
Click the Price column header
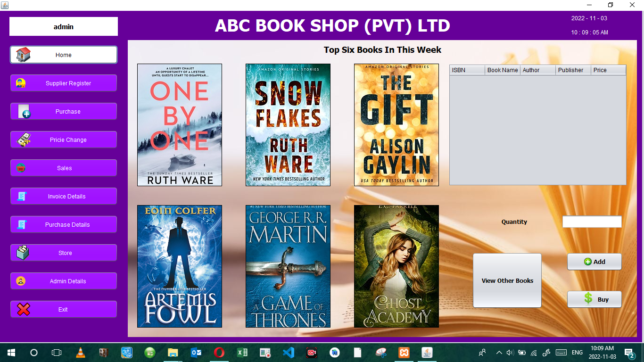[x=605, y=70]
